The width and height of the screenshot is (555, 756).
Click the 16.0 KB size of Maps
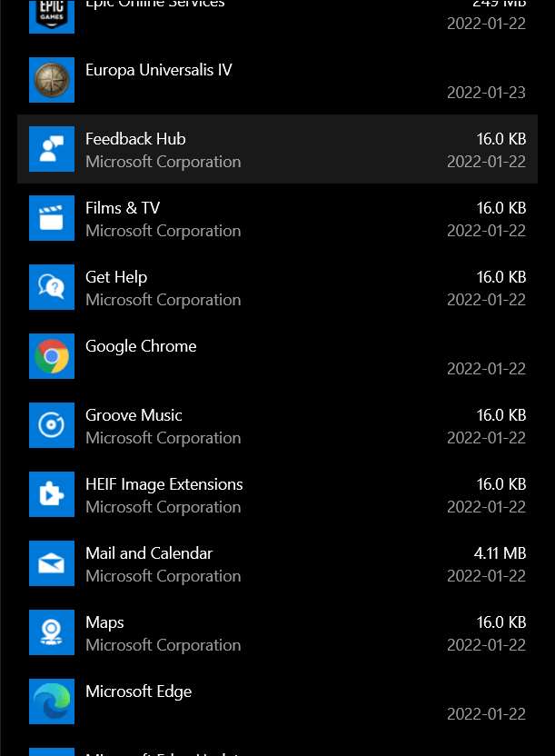pos(501,622)
